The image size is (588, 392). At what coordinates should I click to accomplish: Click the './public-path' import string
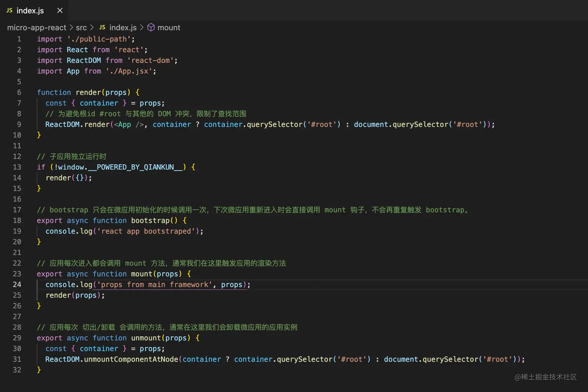coord(99,39)
